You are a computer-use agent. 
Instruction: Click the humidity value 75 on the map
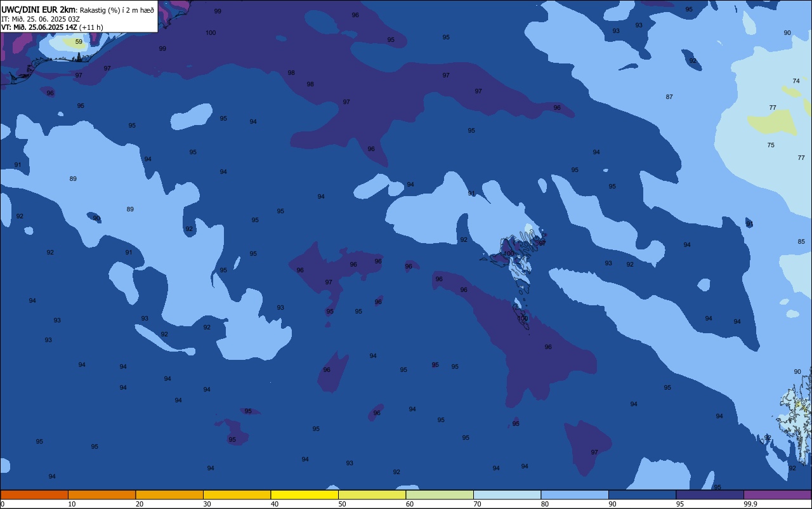(x=771, y=145)
